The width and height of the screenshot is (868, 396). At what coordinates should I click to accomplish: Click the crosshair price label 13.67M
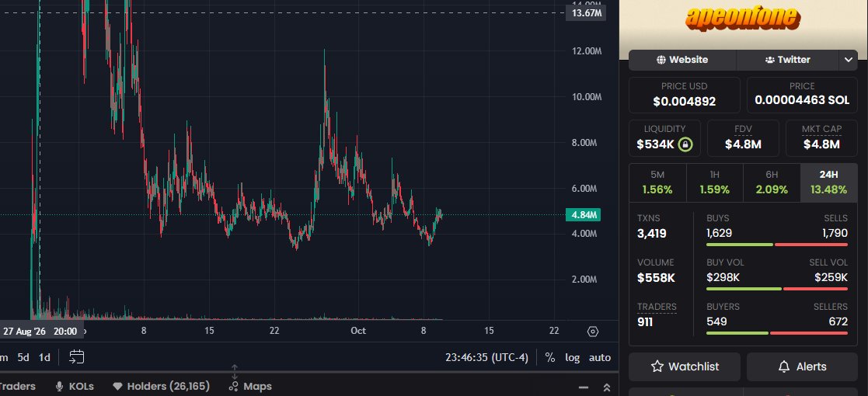[586, 13]
